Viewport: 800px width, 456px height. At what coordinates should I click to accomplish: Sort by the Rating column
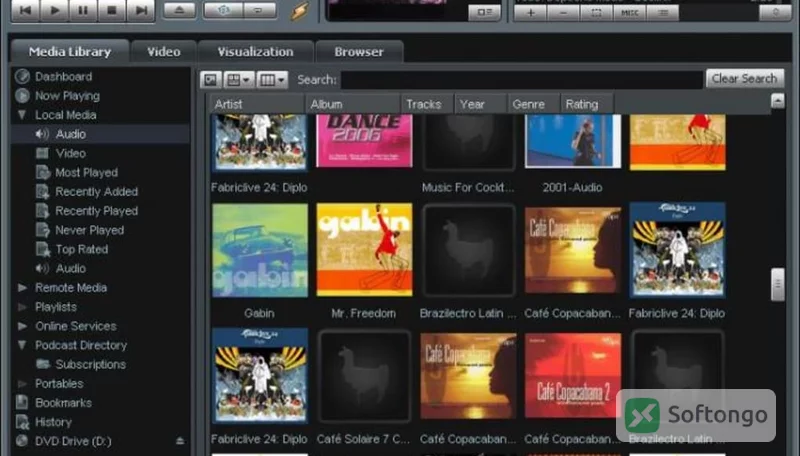(x=587, y=104)
